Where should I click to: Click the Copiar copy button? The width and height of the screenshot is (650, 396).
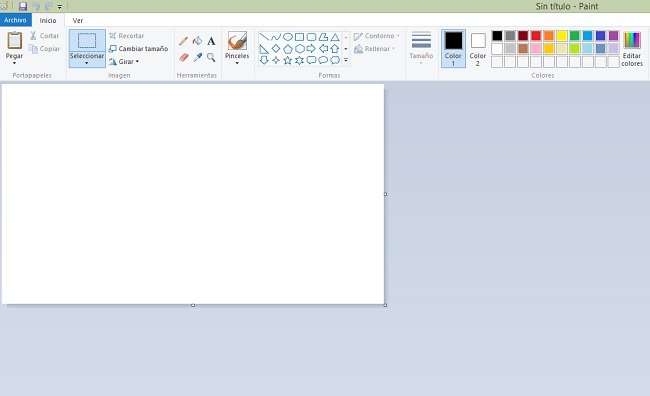click(44, 49)
